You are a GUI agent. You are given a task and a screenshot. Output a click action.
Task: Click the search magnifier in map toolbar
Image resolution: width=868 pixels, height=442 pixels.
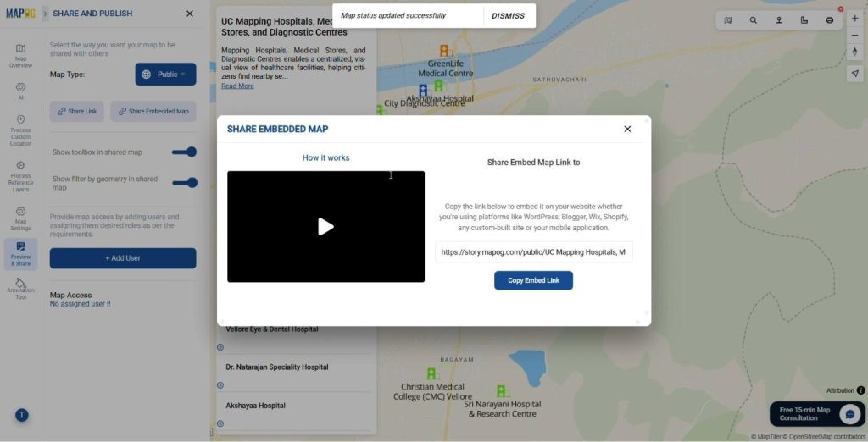(753, 20)
